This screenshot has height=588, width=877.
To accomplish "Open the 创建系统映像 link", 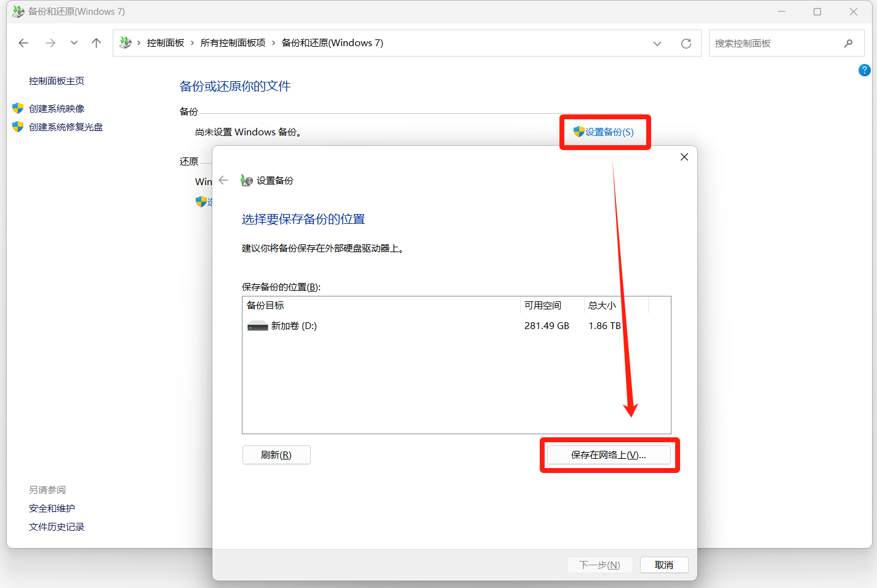I will coord(57,109).
